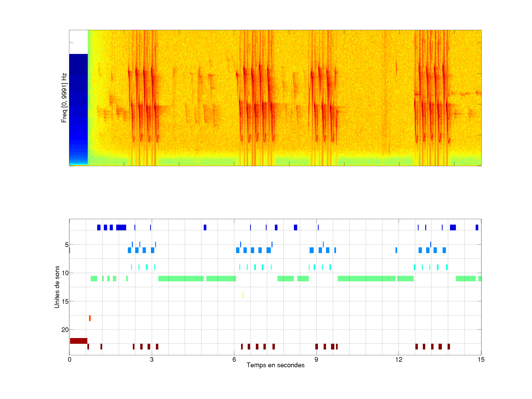Screen dimensions: 532x399
Task: Click the y-axis tick label '10'
Action: tap(65, 273)
